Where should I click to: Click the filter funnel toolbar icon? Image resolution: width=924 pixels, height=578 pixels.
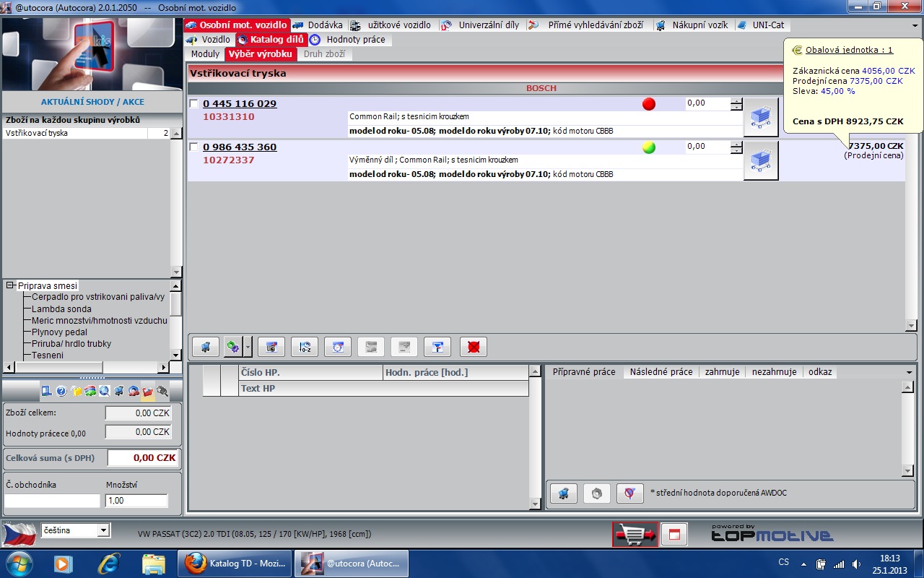(x=437, y=348)
